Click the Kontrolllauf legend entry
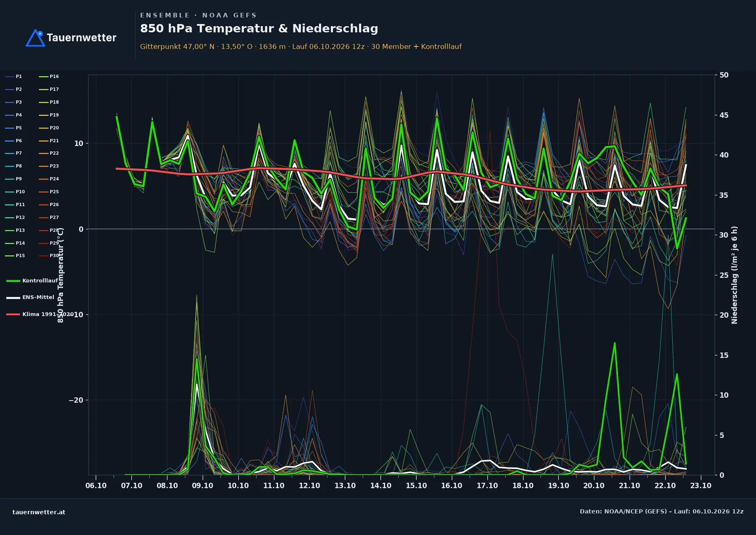756x535 pixels. [x=32, y=281]
